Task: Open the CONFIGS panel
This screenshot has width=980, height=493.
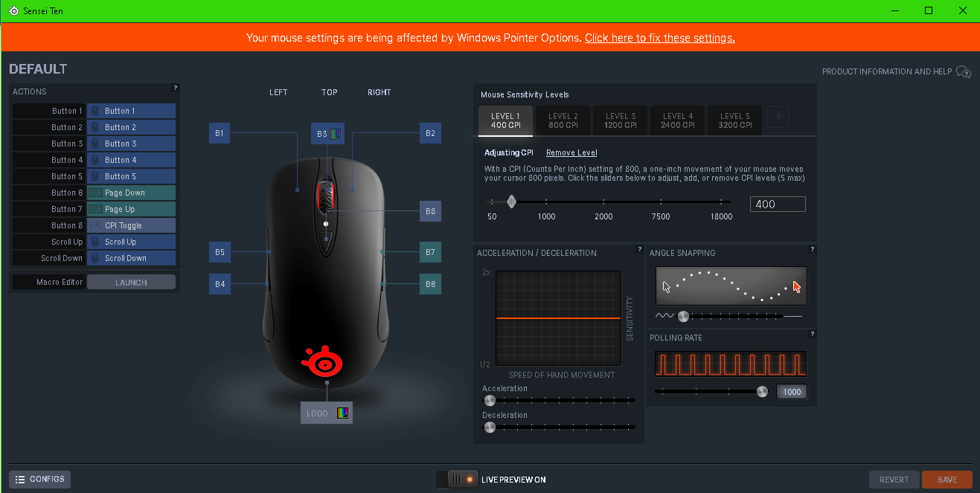Action: [39, 480]
